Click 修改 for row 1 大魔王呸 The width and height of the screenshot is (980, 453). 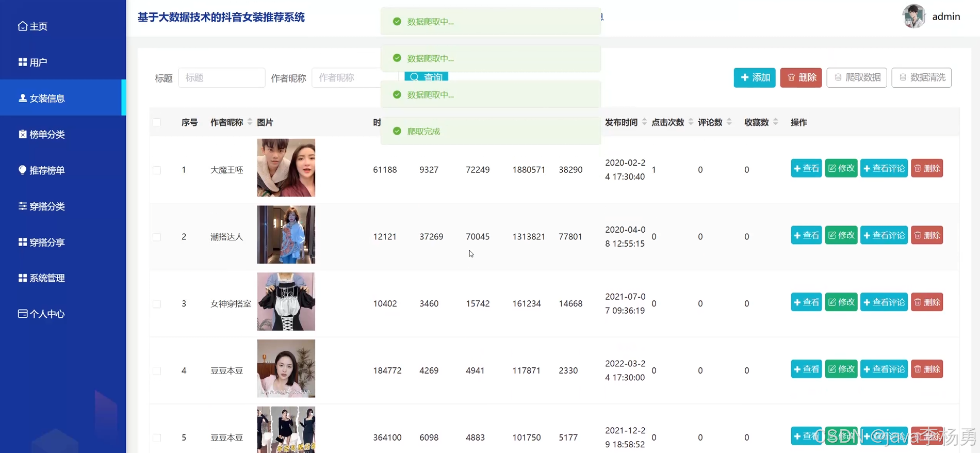(841, 168)
